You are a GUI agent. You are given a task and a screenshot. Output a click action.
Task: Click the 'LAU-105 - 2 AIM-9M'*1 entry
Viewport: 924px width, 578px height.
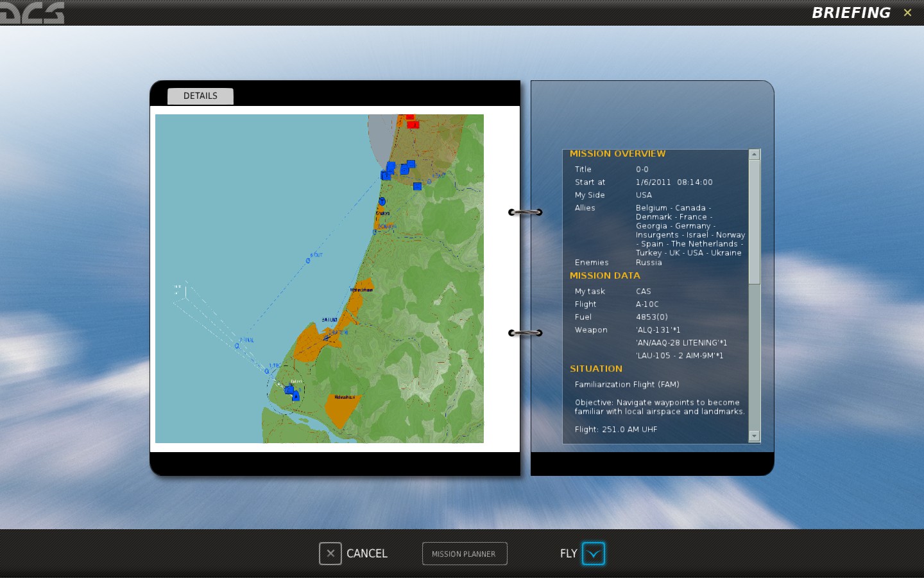680,356
